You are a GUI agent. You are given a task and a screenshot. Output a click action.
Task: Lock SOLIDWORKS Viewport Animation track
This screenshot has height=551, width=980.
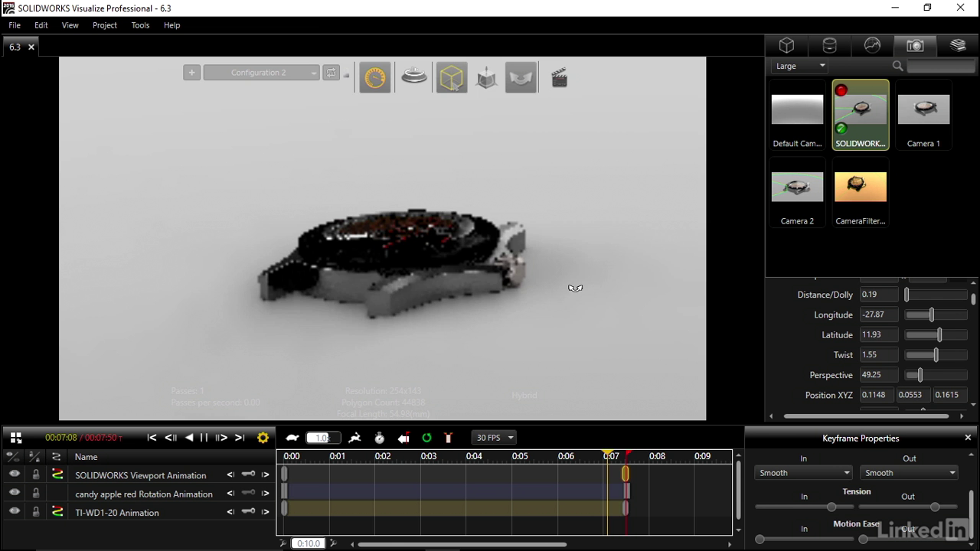(x=35, y=474)
